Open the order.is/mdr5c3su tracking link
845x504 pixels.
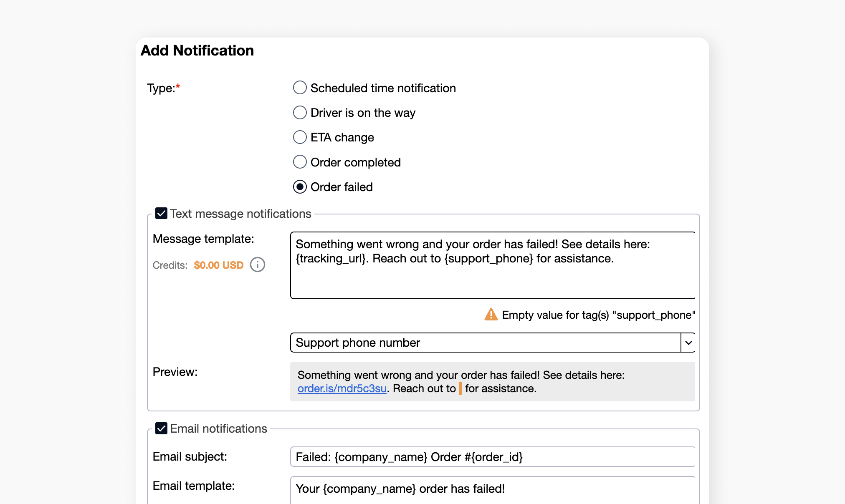point(342,388)
